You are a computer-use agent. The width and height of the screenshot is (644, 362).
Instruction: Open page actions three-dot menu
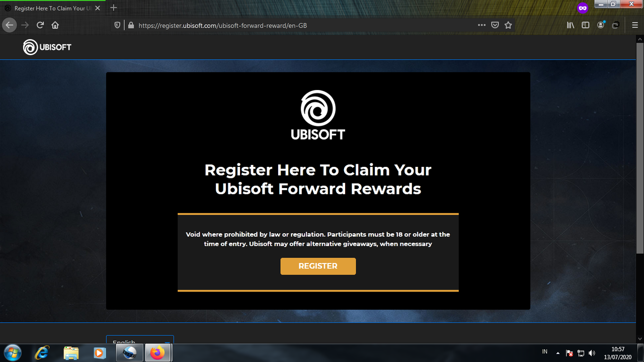click(481, 25)
